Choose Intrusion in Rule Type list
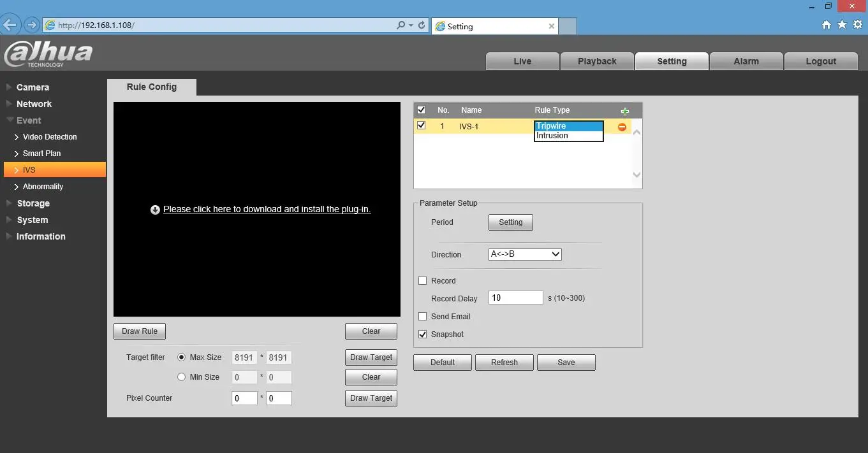The image size is (868, 453). tap(568, 136)
